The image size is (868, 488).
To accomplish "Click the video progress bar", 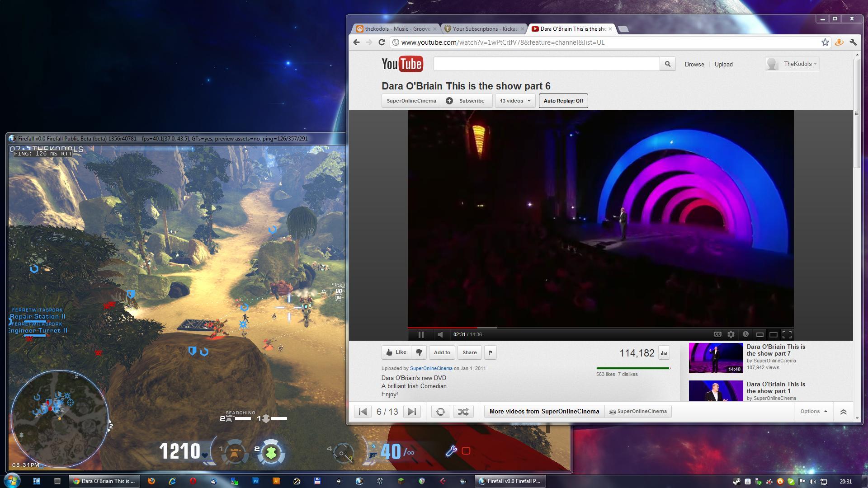I will click(600, 328).
